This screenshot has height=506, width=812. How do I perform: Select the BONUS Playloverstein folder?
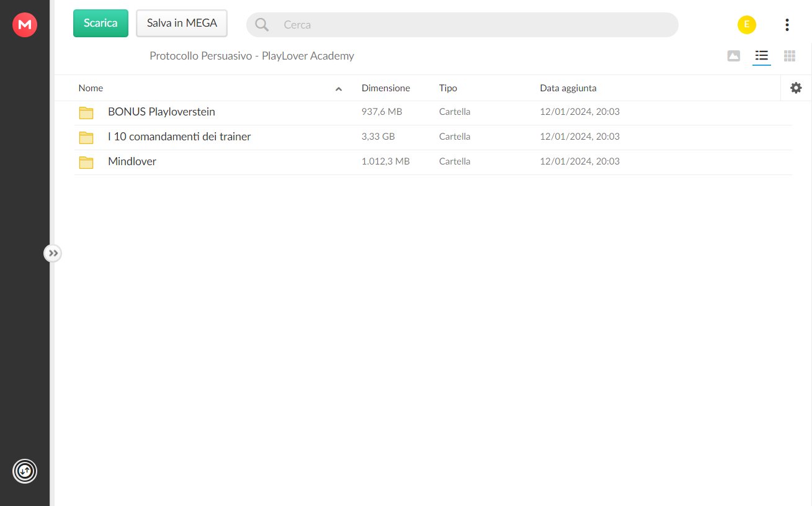tap(433, 112)
